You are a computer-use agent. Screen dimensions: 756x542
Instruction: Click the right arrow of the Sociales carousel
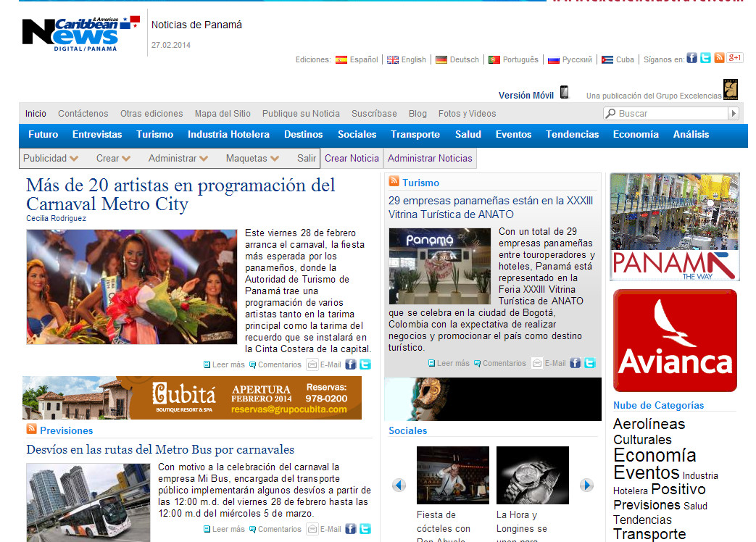[586, 485]
